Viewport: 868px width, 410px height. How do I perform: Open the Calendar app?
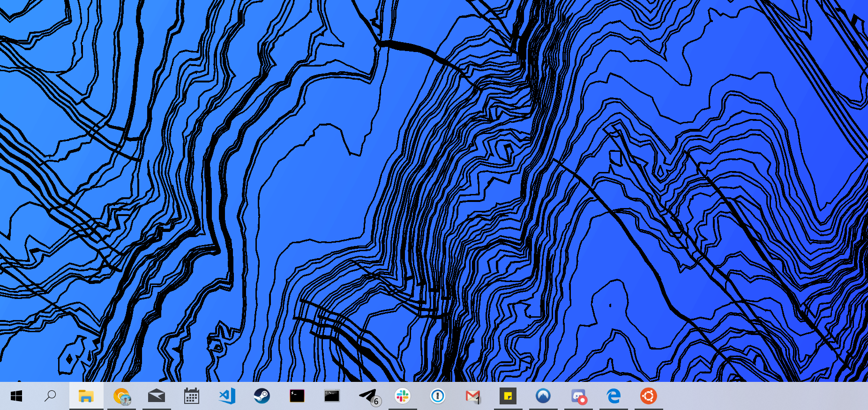tap(192, 396)
